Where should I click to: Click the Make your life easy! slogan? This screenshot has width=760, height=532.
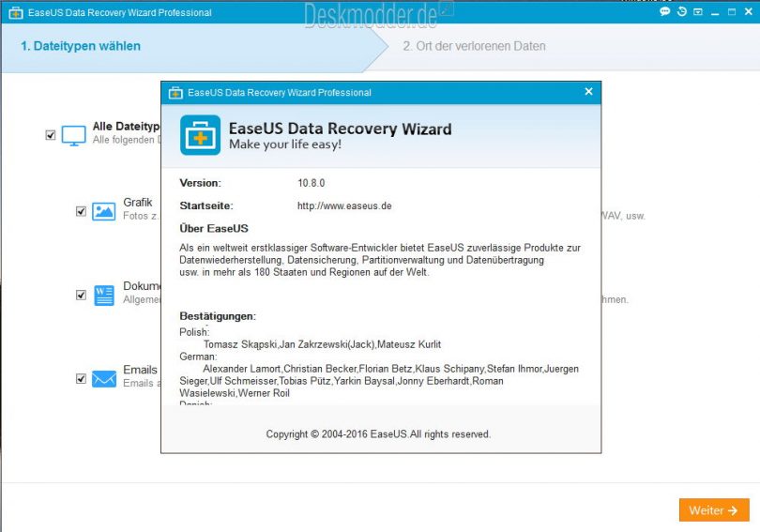[285, 144]
